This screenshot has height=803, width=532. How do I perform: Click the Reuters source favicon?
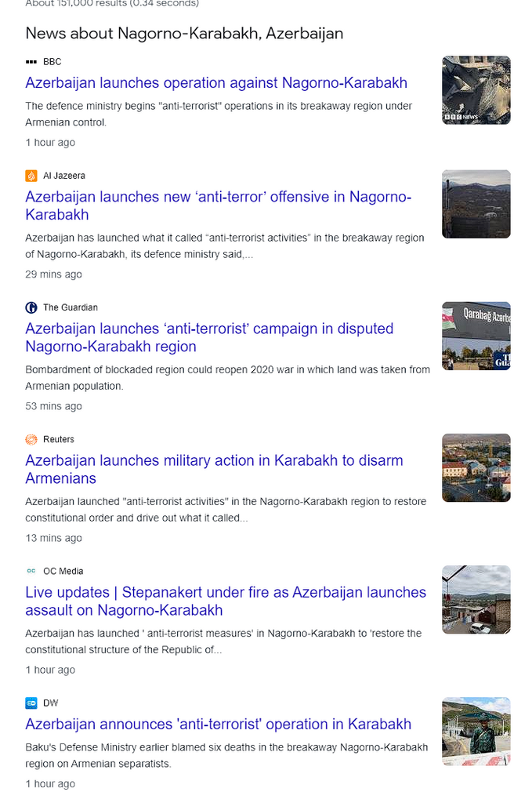point(31,439)
